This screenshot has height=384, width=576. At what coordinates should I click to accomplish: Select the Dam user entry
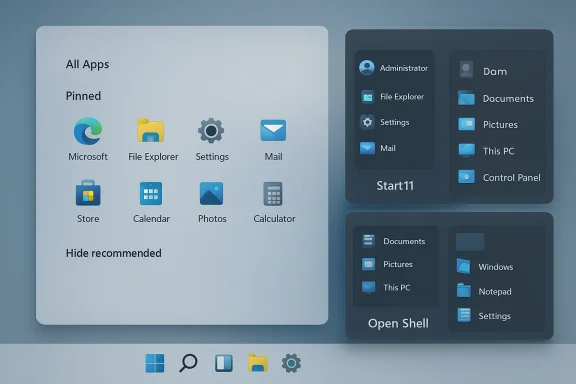click(x=483, y=71)
